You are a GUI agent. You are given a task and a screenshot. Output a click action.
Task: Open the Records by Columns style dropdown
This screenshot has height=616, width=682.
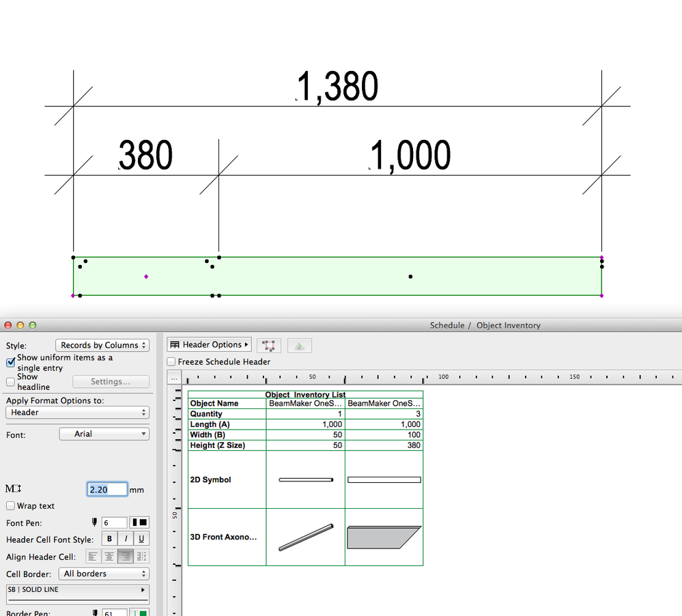click(x=102, y=345)
